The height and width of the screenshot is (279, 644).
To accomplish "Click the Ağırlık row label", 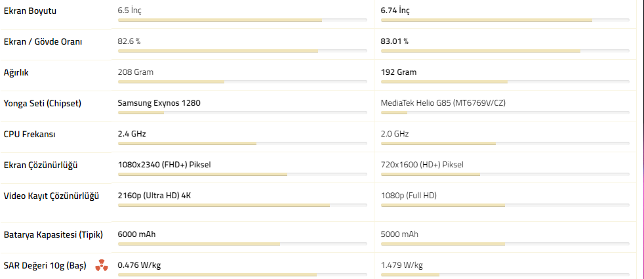I will pos(16,72).
